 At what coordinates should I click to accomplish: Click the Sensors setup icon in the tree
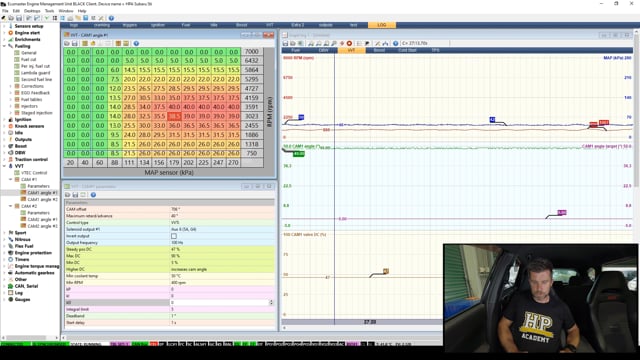tap(11, 26)
